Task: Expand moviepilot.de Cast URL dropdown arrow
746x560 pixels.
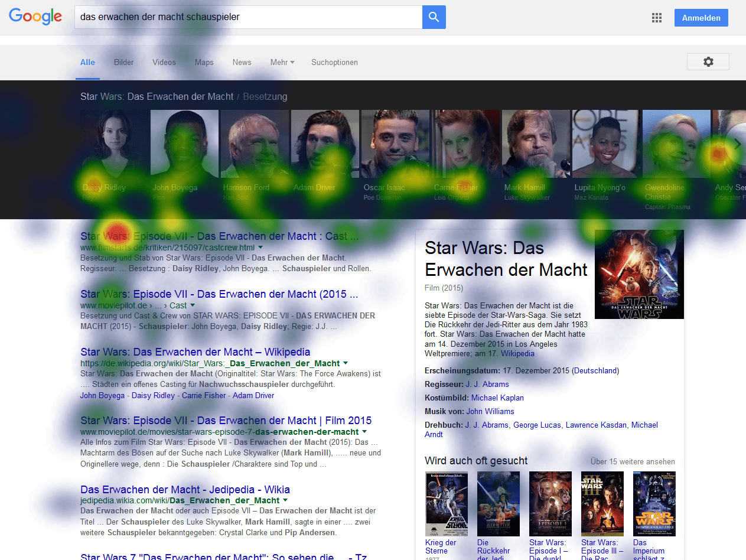Action: [x=192, y=305]
